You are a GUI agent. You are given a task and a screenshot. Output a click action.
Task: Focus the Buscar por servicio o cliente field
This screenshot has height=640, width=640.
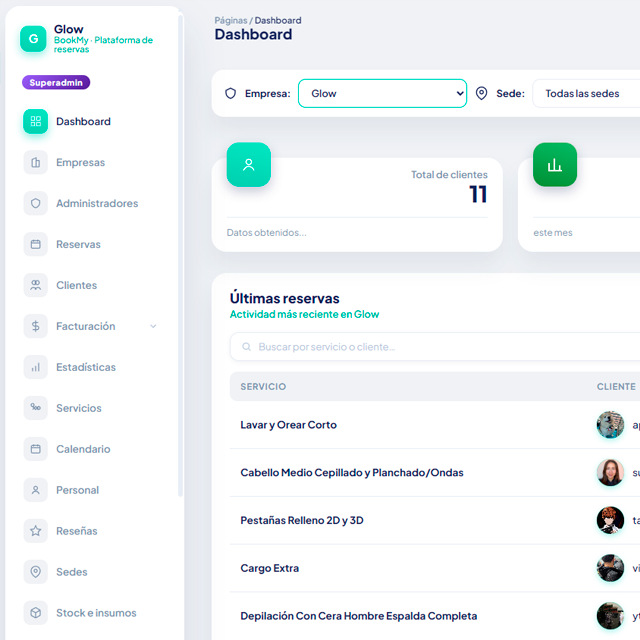[x=435, y=347]
